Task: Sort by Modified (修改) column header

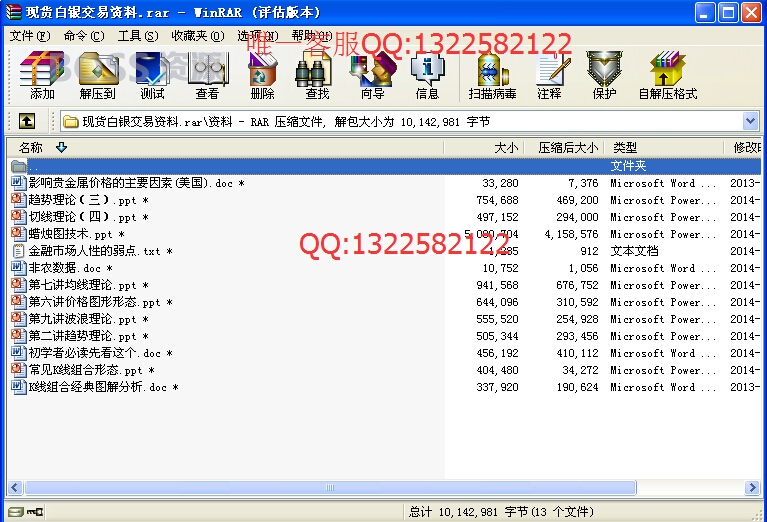Action: (x=743, y=147)
